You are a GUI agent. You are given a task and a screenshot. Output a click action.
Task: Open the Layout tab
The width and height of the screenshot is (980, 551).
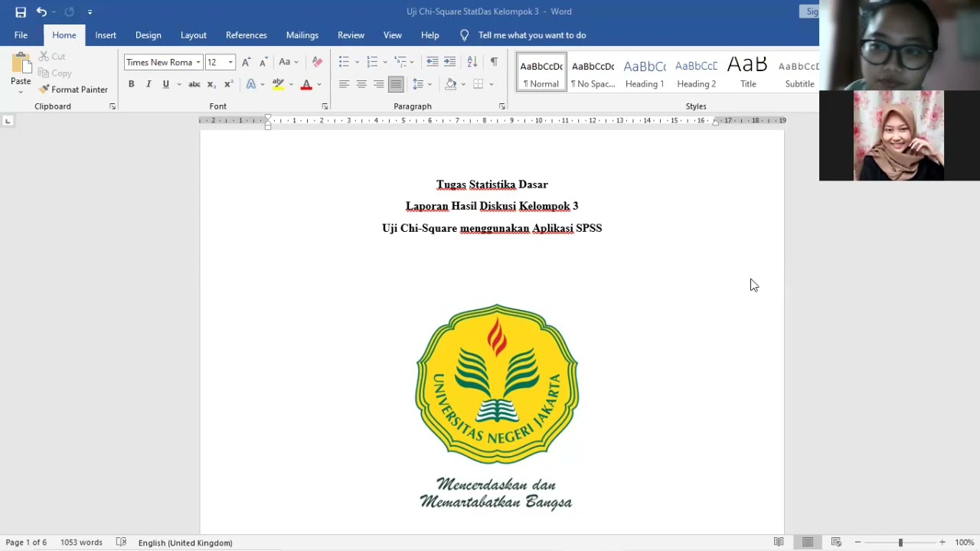(x=194, y=35)
